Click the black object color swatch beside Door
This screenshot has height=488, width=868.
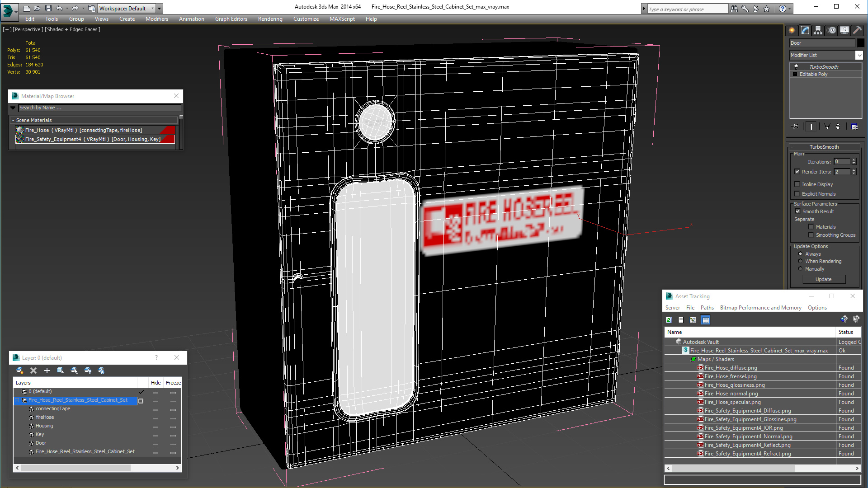[860, 43]
